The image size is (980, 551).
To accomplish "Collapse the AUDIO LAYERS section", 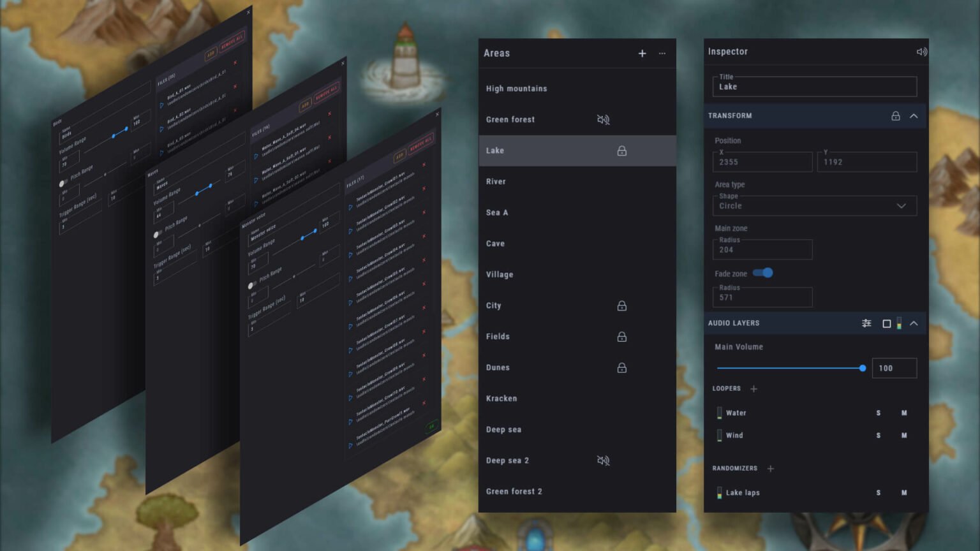I will coord(914,323).
